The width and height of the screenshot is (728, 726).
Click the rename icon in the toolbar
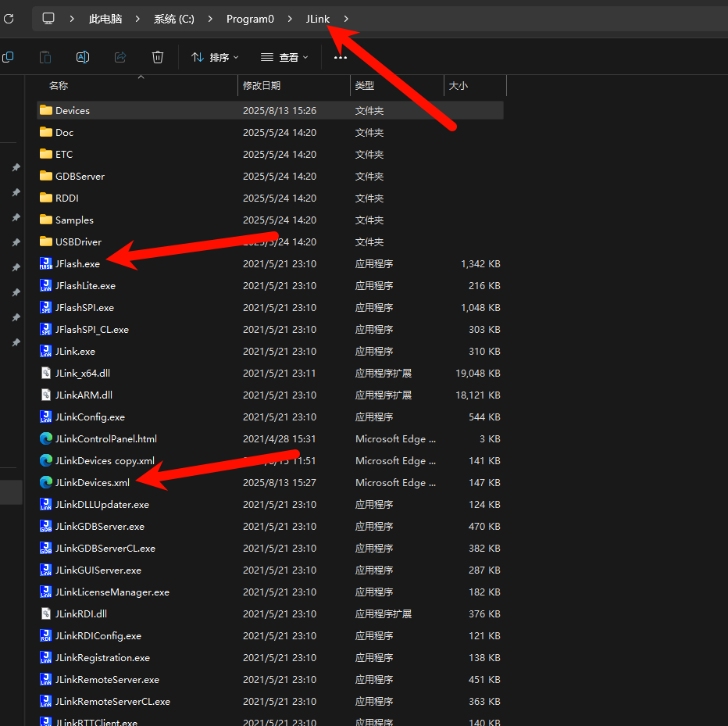pyautogui.click(x=83, y=57)
